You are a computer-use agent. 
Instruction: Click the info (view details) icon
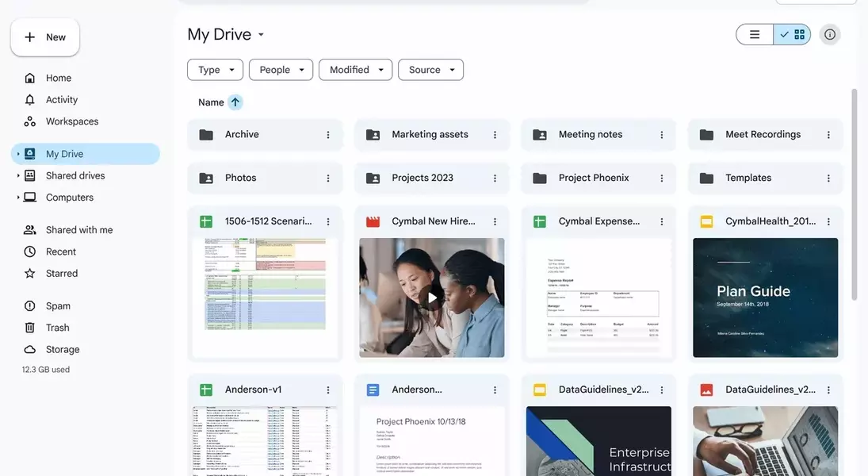(830, 35)
